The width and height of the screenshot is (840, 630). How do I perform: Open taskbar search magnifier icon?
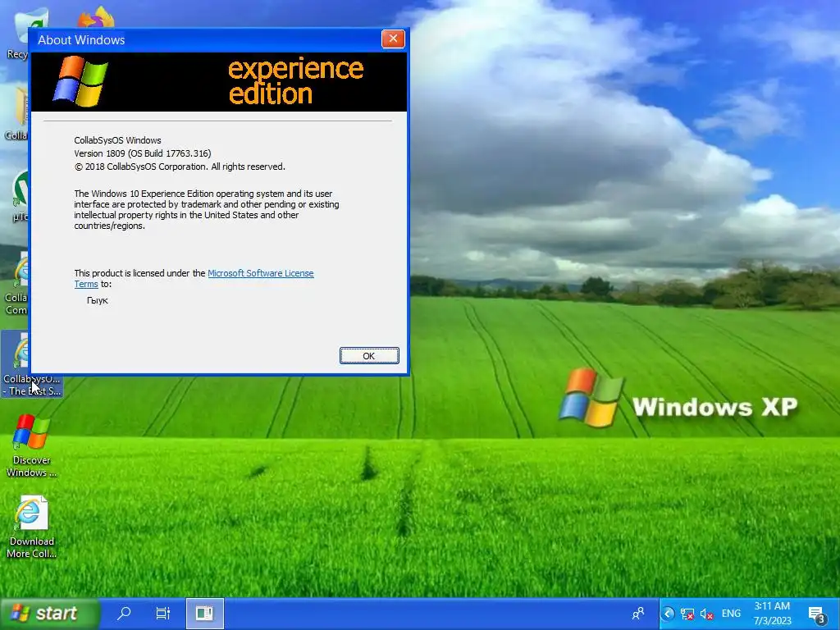click(124, 614)
